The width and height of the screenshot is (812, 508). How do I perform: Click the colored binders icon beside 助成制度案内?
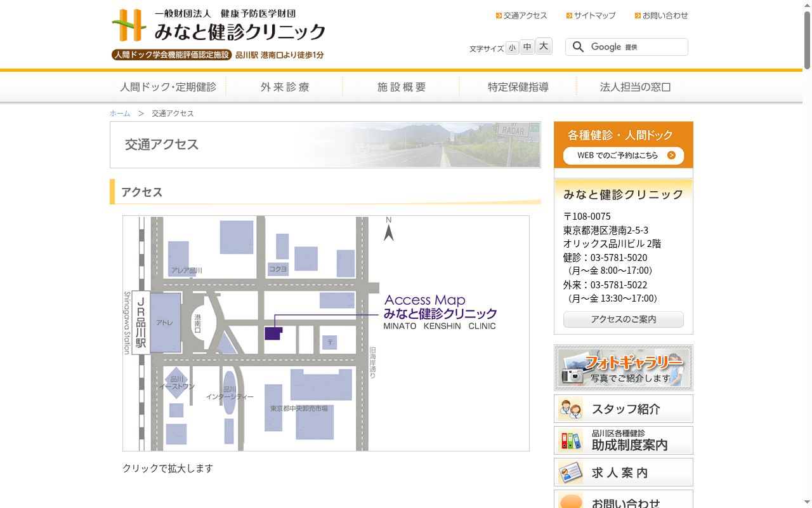click(x=571, y=441)
